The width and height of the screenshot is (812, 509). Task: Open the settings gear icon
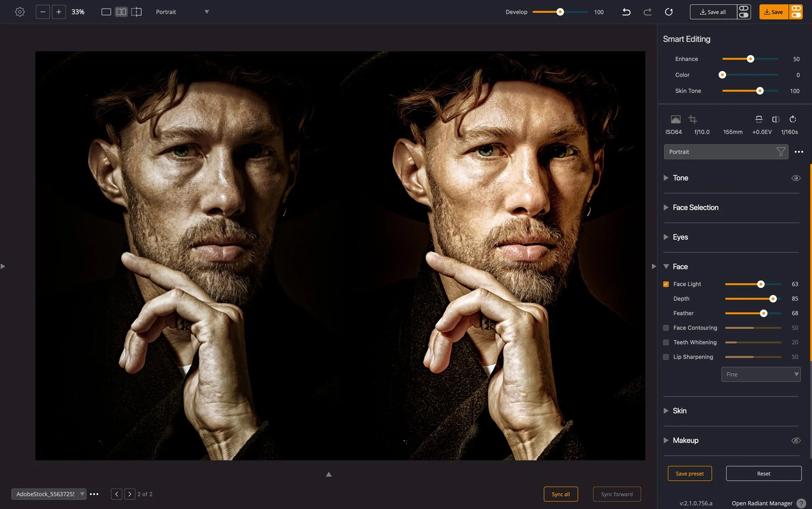[x=19, y=12]
